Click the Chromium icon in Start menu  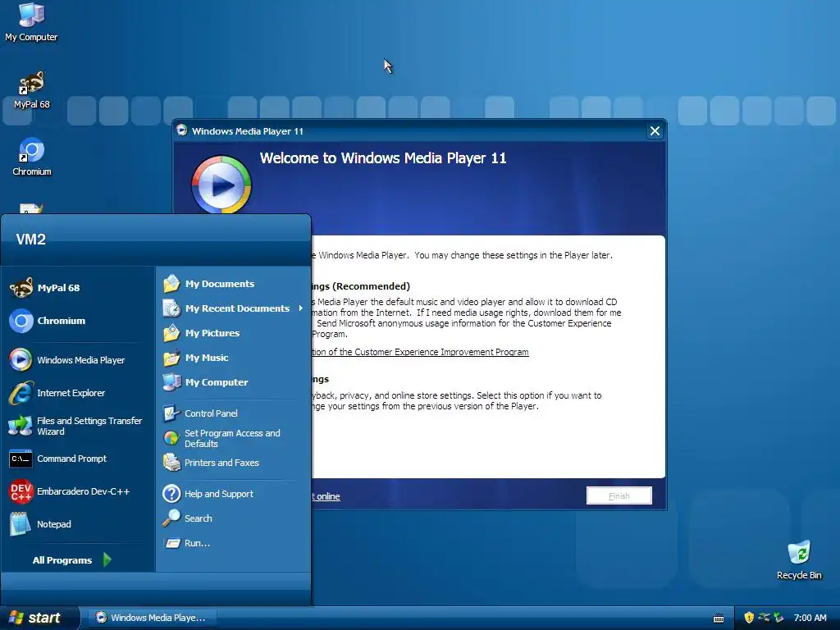[21, 321]
